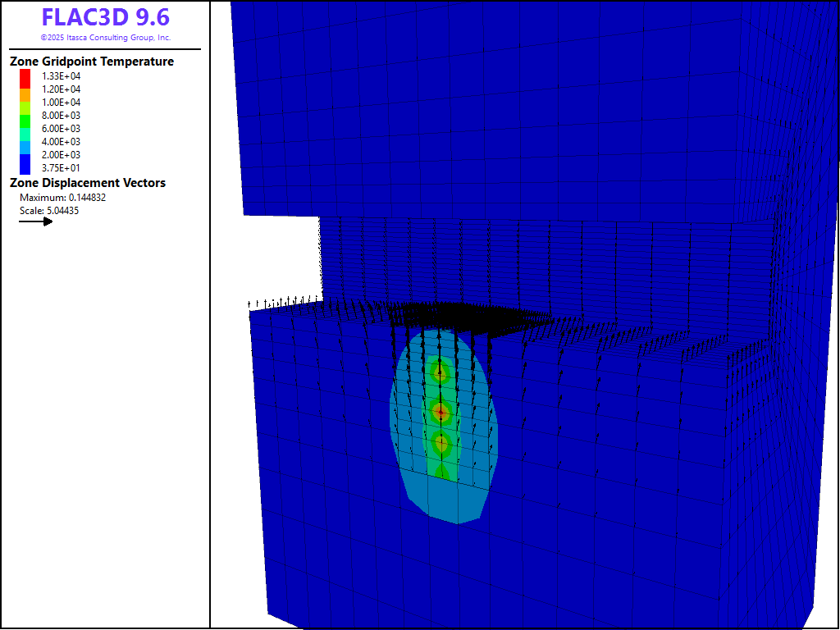Screen dimensions: 840x630
Task: Click the FLAC3D 9.6 title
Action: [105, 18]
